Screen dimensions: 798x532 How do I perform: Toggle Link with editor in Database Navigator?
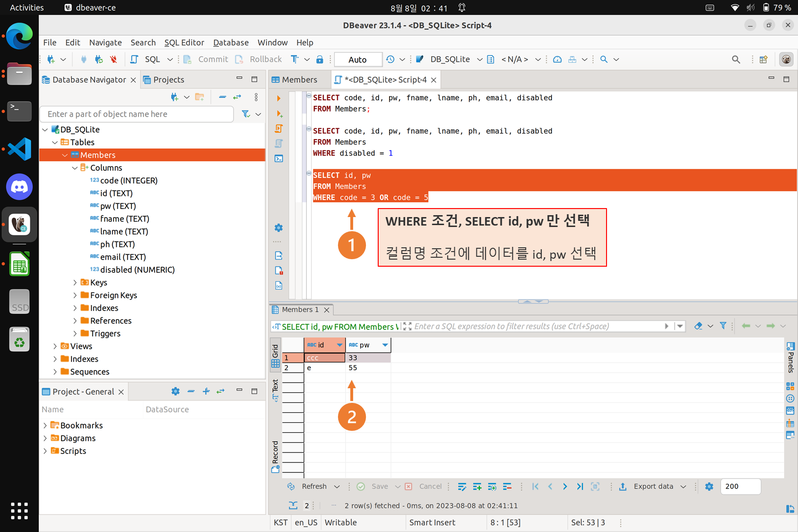tap(237, 97)
